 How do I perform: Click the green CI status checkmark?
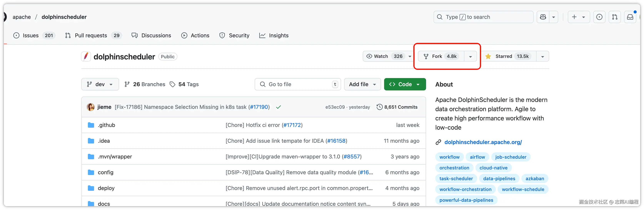click(x=279, y=107)
